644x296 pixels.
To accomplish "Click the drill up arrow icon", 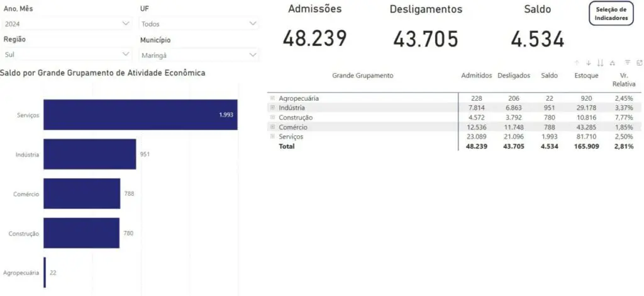I will (576, 63).
